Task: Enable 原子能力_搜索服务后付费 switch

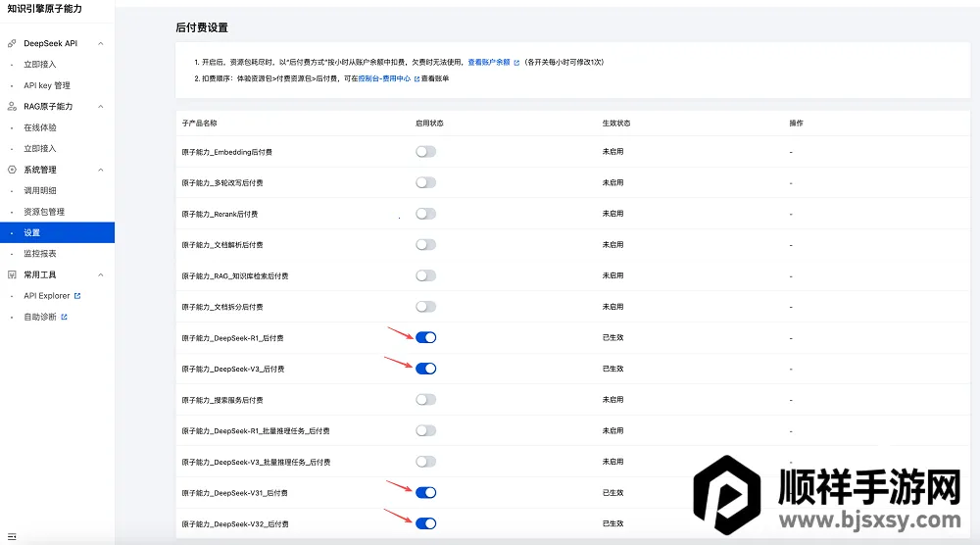Action: tap(425, 399)
